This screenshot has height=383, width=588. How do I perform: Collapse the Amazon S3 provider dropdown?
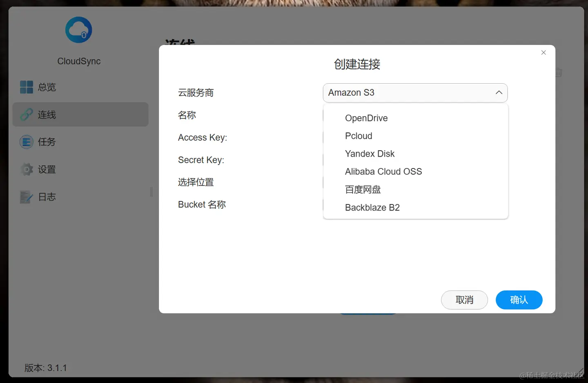point(415,93)
